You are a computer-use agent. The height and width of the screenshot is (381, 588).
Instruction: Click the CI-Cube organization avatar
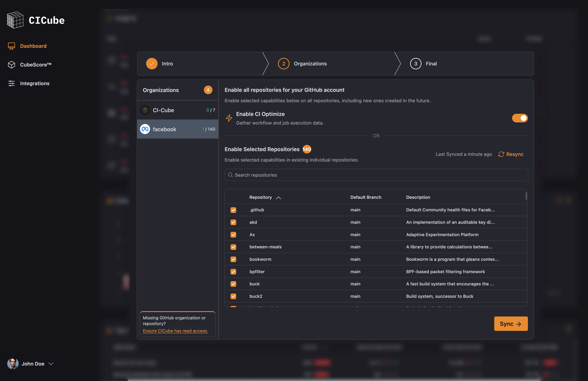click(145, 110)
